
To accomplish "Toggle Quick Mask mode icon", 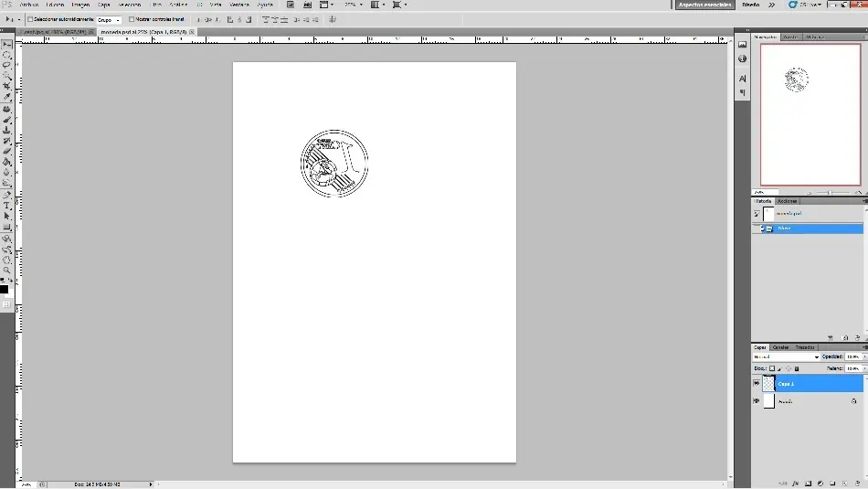I will pos(6,304).
